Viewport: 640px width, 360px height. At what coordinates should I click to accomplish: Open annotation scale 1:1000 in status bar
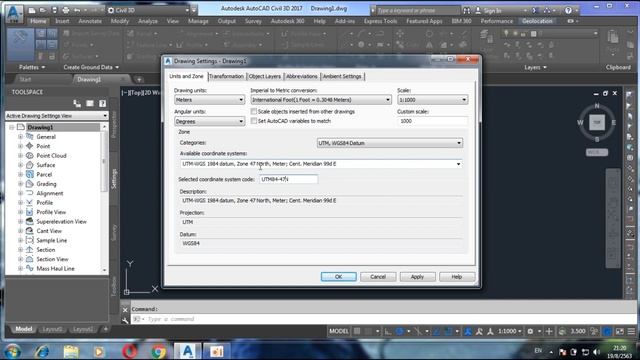click(509, 331)
